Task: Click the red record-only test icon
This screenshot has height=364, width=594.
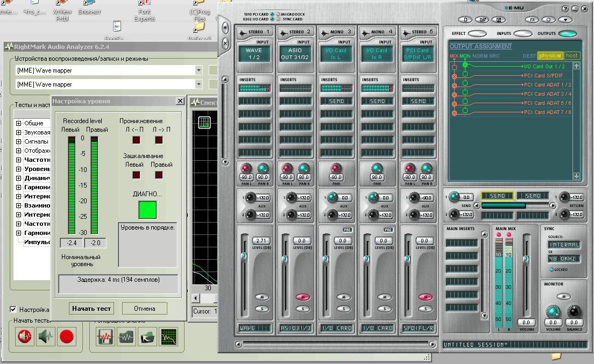Action: coord(67,337)
